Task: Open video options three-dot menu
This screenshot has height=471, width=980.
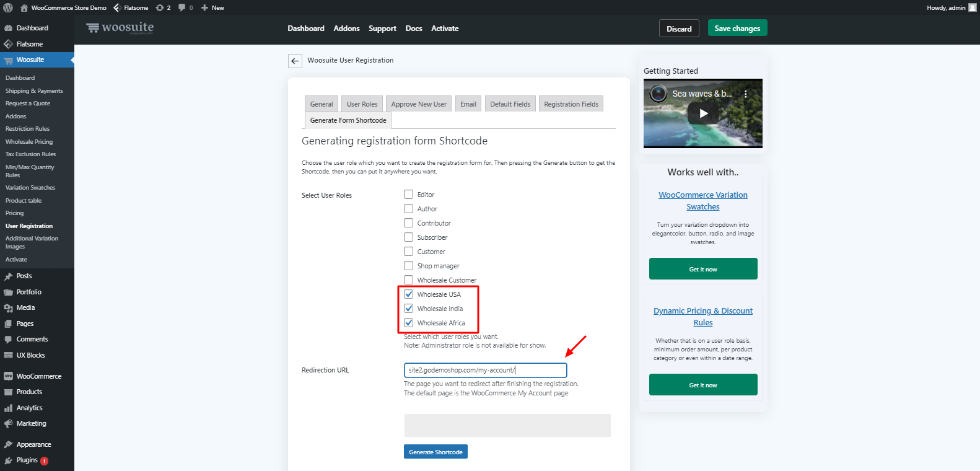Action: (746, 94)
